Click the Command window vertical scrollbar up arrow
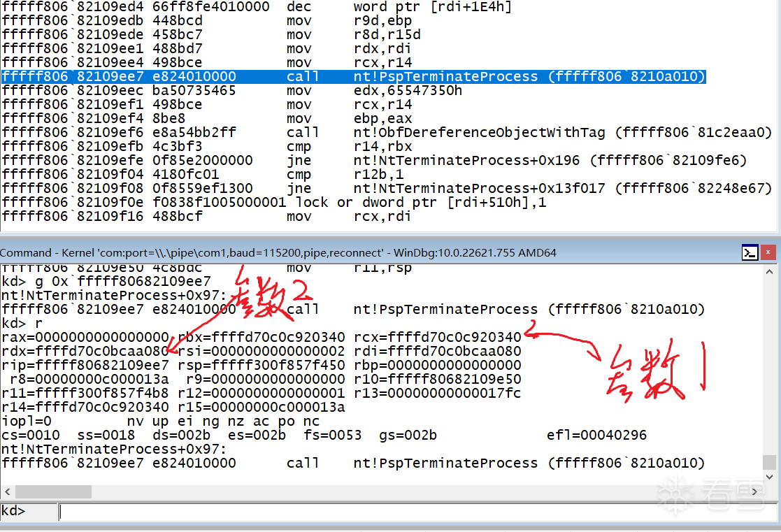Image resolution: width=781 pixels, height=532 pixels. point(769,271)
